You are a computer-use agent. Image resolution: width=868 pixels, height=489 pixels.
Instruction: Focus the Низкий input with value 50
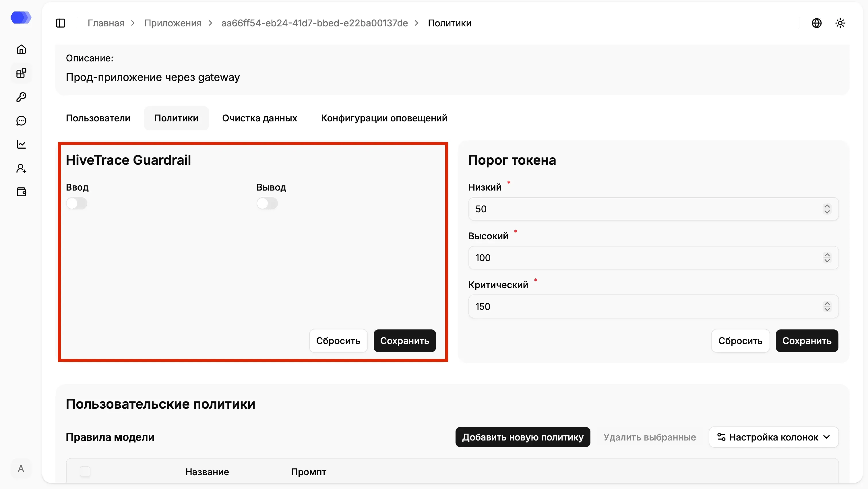click(x=653, y=209)
